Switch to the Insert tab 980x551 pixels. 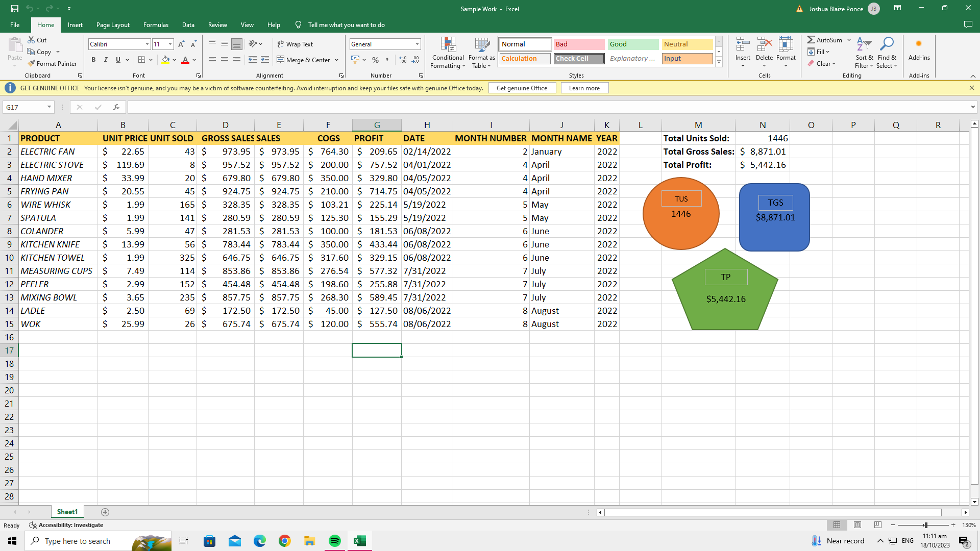click(75, 24)
